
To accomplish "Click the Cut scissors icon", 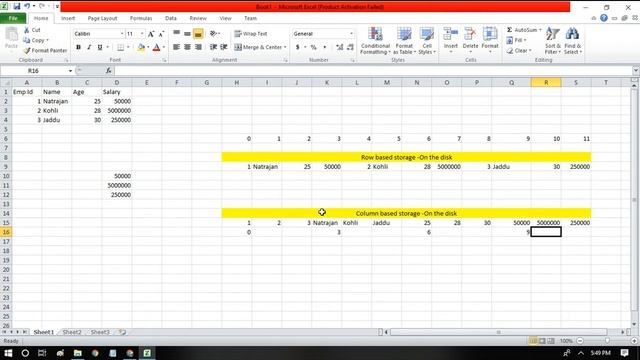I will click(x=27, y=30).
